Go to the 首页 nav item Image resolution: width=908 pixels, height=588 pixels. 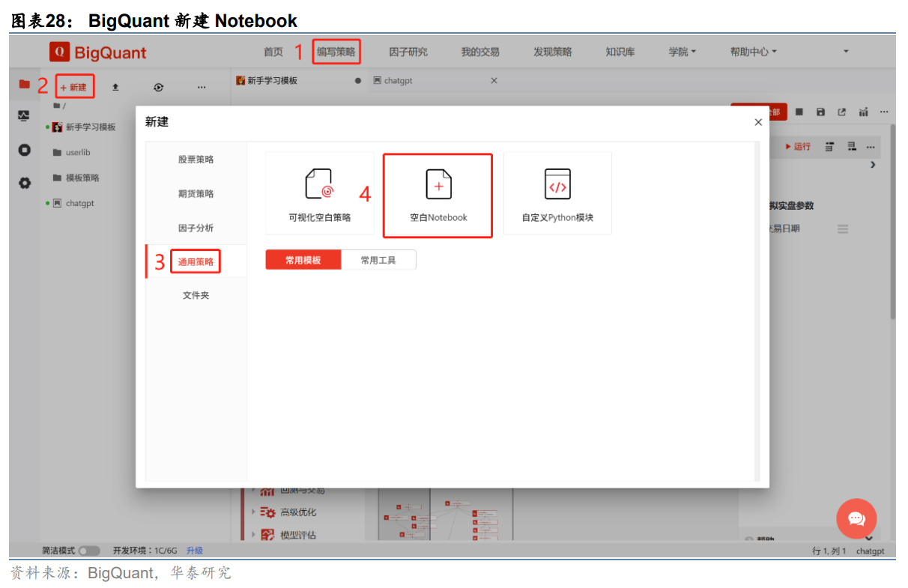pos(273,52)
